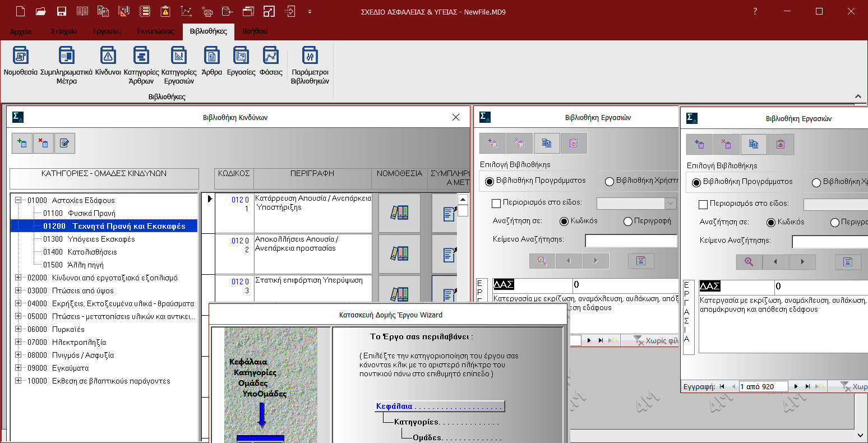
Task: Click add-record icon in Βιβλιοθήκη Κινδύνων toolbar
Action: [x=22, y=144]
